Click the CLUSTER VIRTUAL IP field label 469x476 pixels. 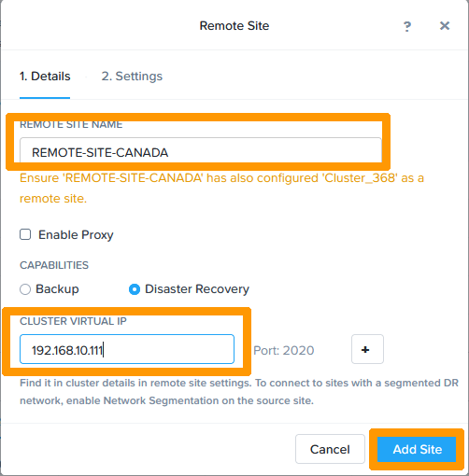pyautogui.click(x=73, y=321)
